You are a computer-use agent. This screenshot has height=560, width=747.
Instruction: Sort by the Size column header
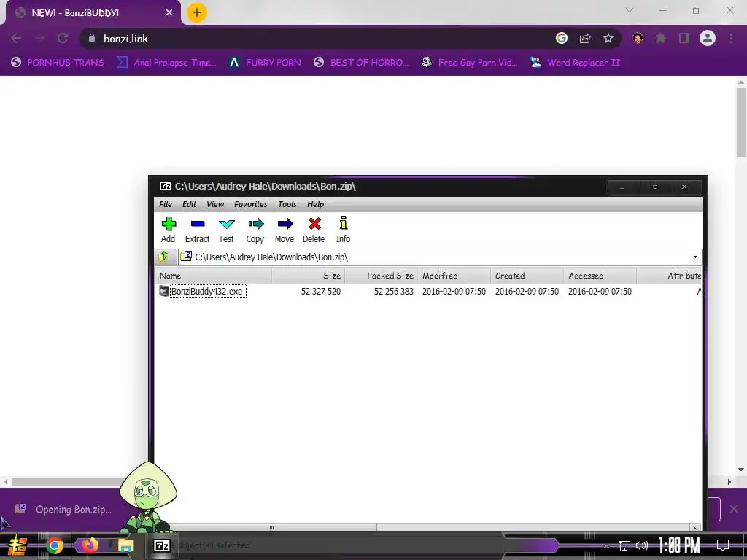[309, 276]
